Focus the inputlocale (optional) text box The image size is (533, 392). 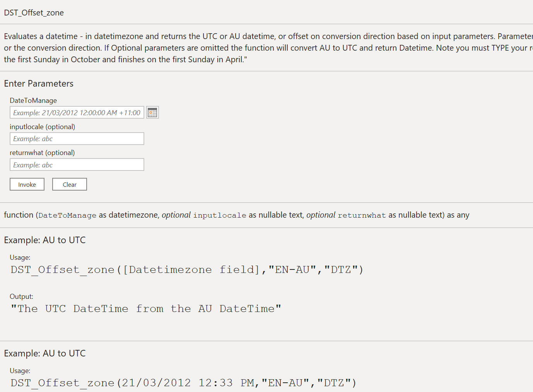coord(77,138)
